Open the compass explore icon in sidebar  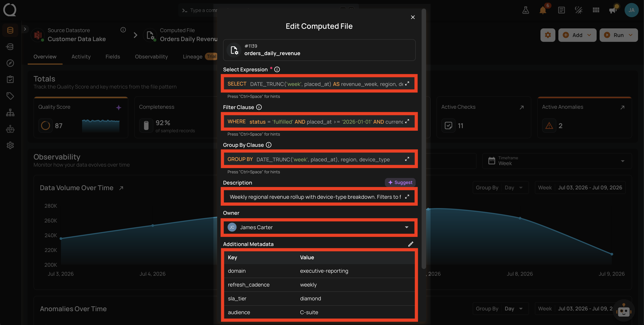point(10,63)
